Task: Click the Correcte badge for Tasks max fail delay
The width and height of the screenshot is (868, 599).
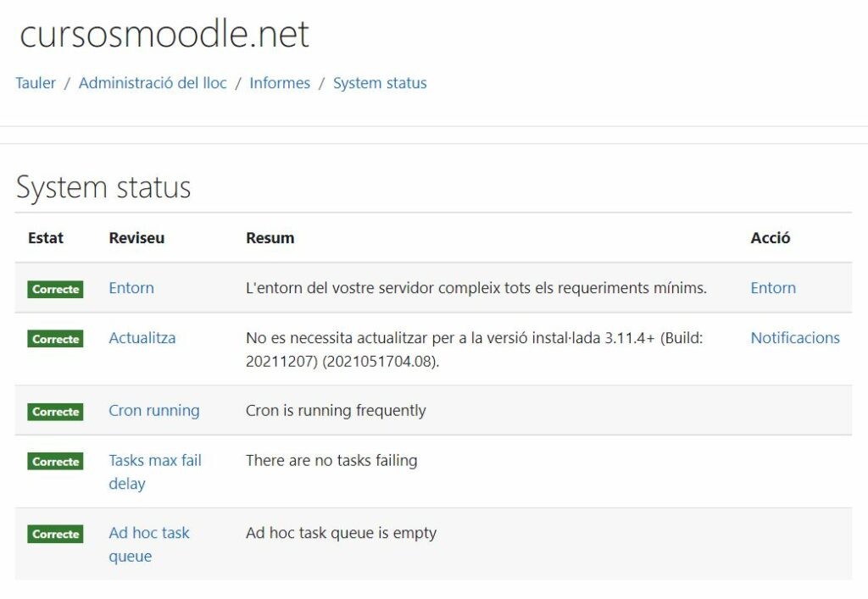Action: pos(55,461)
